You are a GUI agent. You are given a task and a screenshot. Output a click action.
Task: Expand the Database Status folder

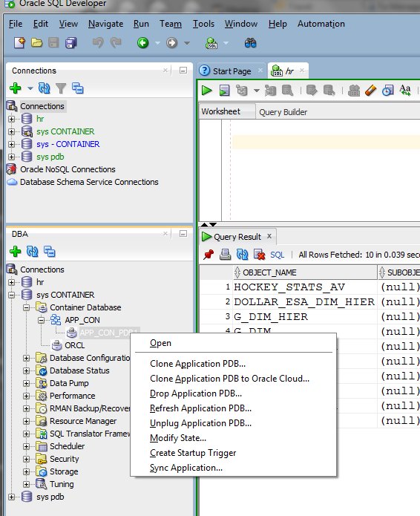point(26,370)
